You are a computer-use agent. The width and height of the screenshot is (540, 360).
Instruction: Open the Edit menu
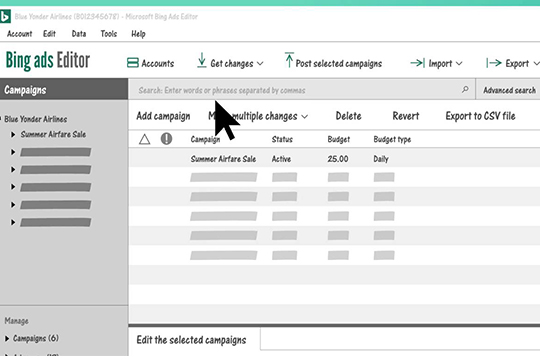pos(49,34)
